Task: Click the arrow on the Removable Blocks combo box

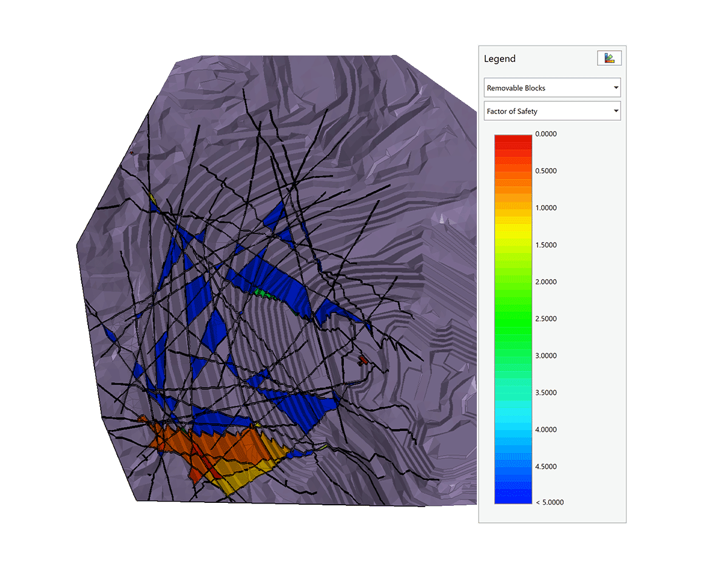Action: pyautogui.click(x=616, y=88)
